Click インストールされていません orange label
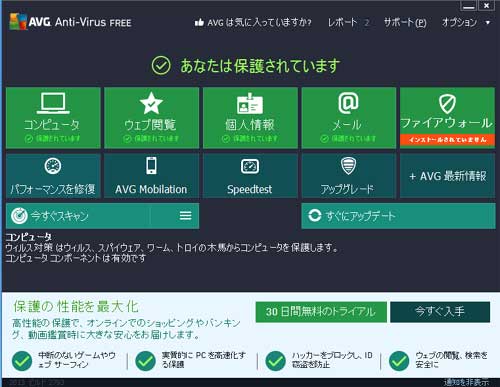 pyautogui.click(x=447, y=140)
